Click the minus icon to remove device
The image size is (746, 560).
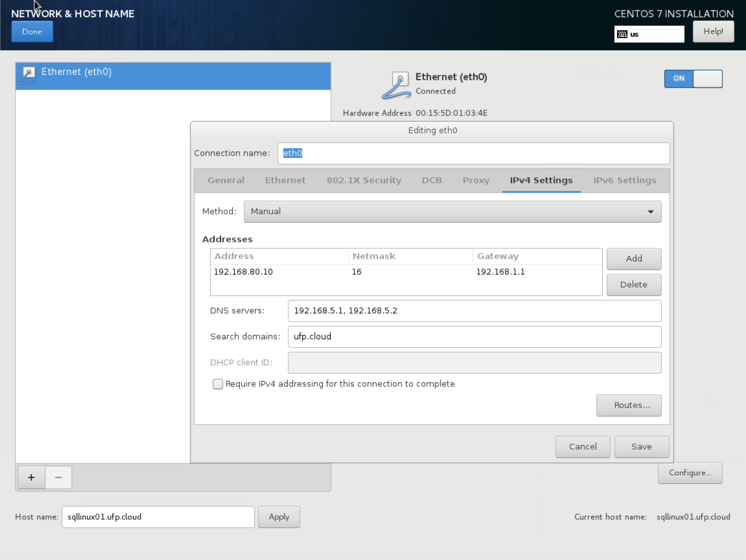tap(58, 477)
